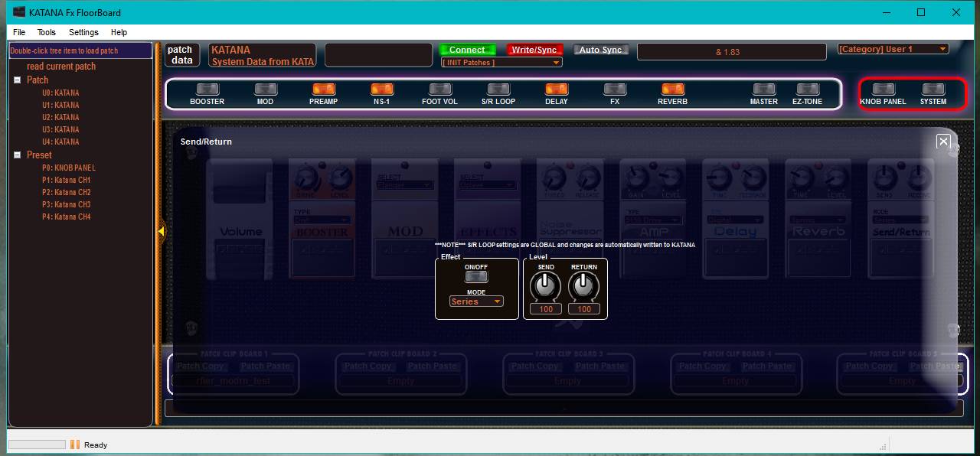Open the Help menu
The height and width of the screenshot is (456, 980).
(119, 32)
